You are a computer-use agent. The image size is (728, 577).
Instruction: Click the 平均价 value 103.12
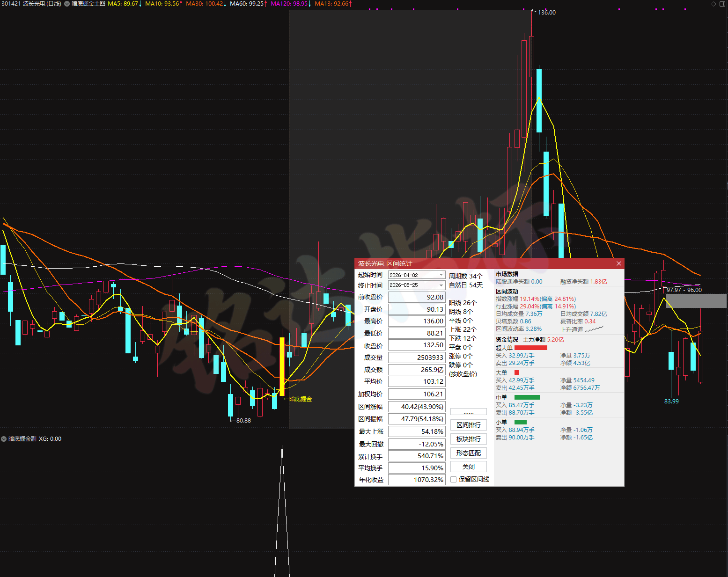click(x=417, y=381)
